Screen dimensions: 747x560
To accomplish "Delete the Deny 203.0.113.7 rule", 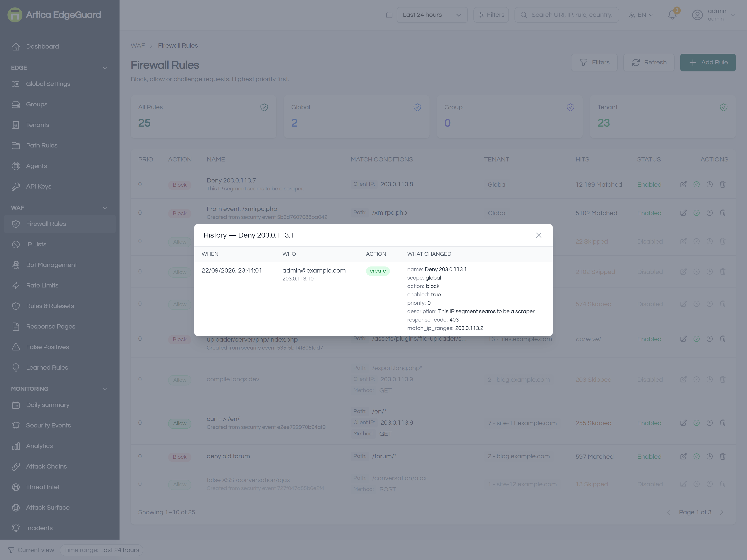I will click(x=723, y=184).
